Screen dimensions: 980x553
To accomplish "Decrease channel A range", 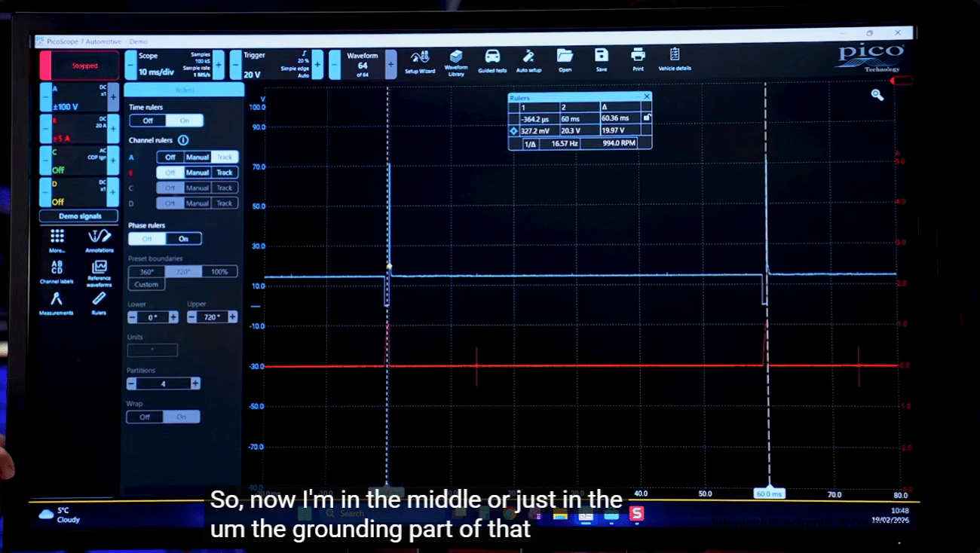I will 44,96.
